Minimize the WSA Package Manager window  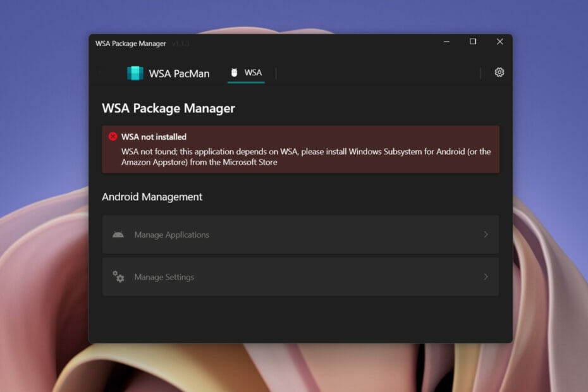click(446, 42)
